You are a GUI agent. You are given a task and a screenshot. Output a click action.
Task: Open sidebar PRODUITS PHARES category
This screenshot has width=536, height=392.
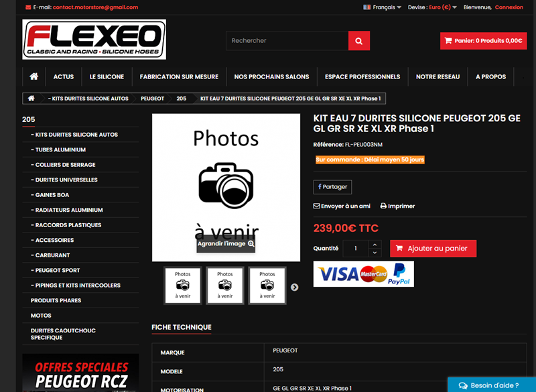[x=56, y=300]
